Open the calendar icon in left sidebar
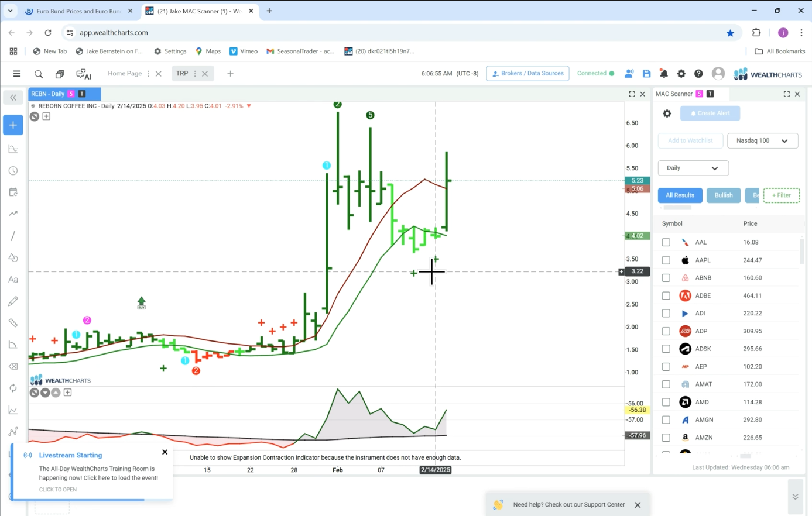This screenshot has height=516, width=812. pos(13,192)
